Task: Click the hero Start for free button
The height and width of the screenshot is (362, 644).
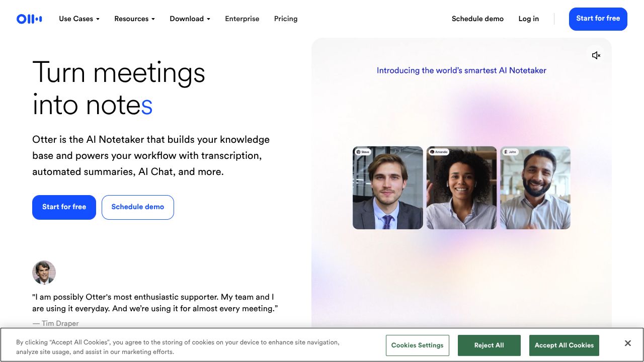Action: [x=64, y=207]
